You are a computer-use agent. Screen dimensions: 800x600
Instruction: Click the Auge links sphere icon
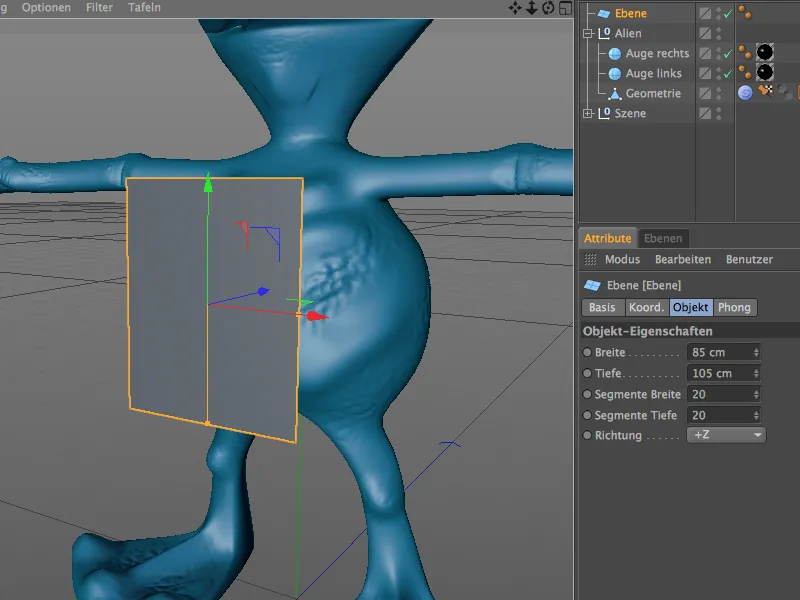615,73
